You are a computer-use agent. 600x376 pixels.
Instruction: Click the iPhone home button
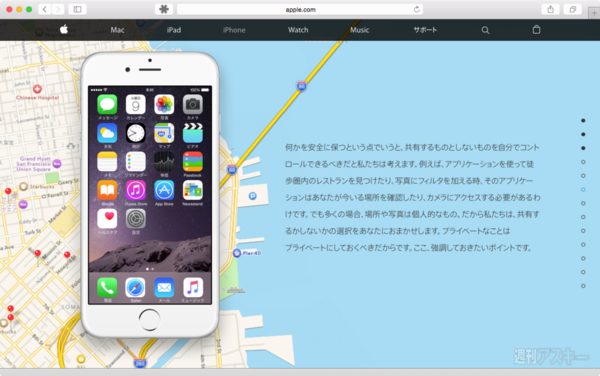click(x=149, y=320)
